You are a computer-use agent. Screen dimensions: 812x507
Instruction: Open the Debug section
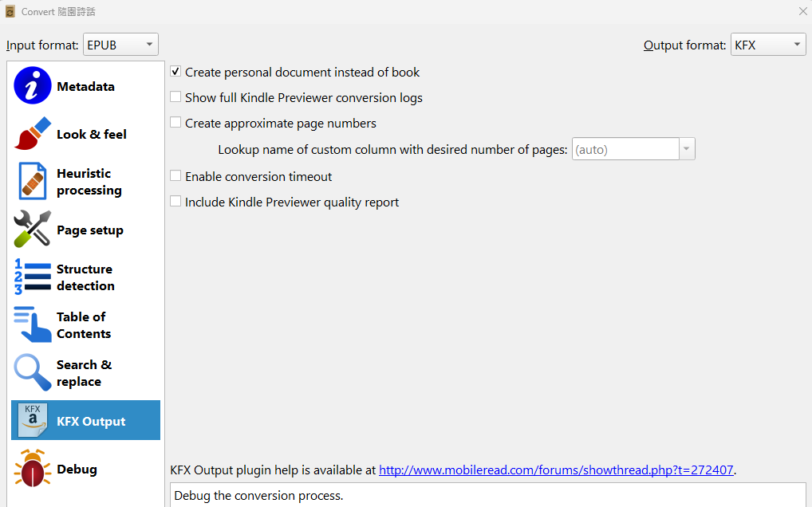[85, 468]
